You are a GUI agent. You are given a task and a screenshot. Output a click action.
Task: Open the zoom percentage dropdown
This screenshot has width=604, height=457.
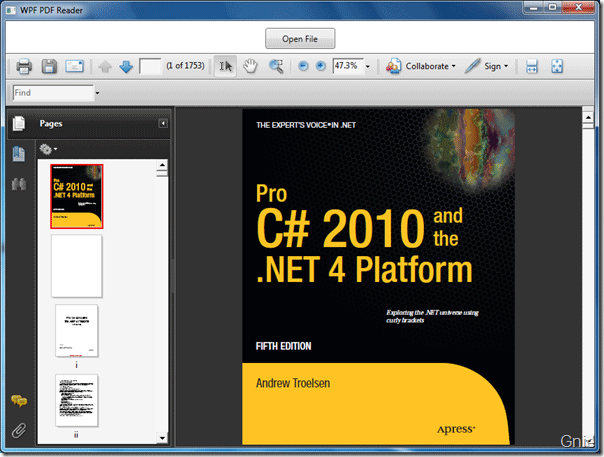point(368,67)
